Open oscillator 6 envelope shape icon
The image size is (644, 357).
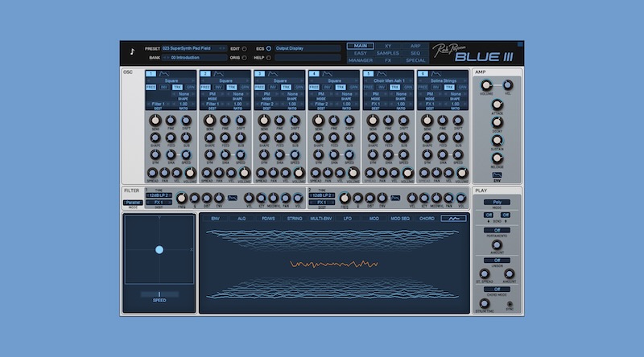pyautogui.click(x=436, y=74)
